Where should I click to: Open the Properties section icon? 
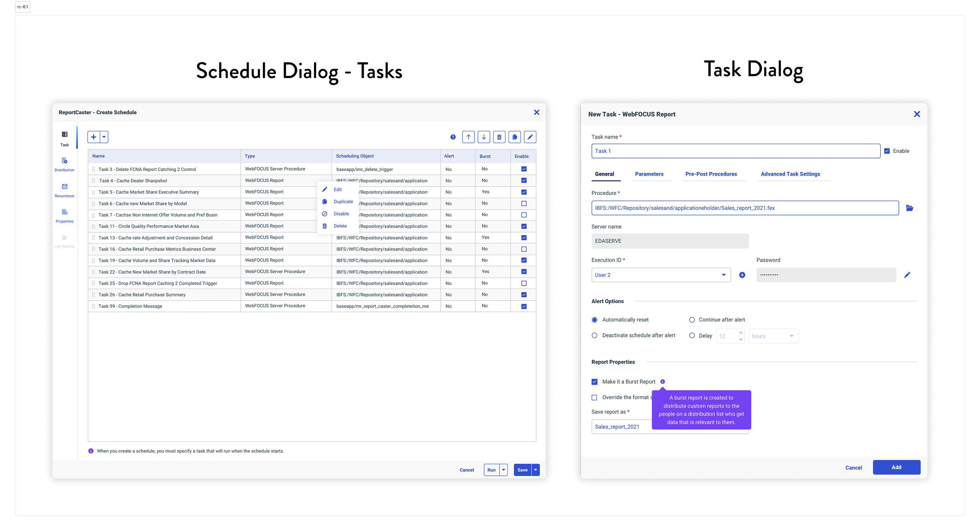(65, 212)
